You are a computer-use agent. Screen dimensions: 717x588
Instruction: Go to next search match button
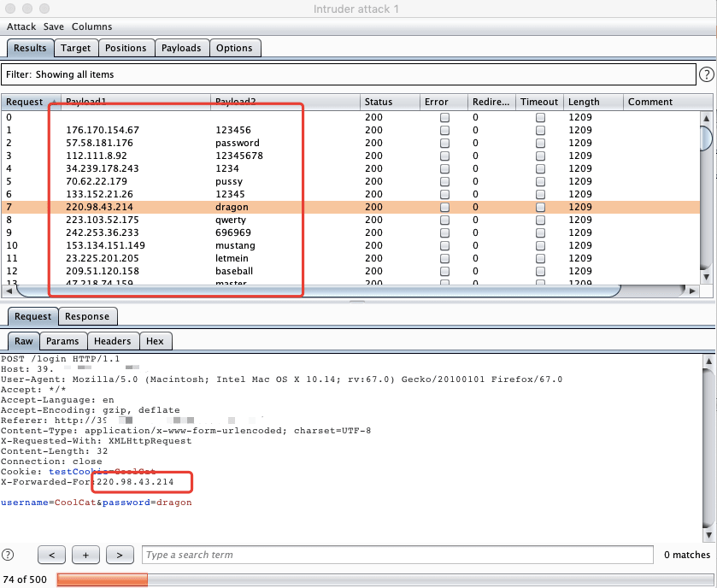point(120,555)
